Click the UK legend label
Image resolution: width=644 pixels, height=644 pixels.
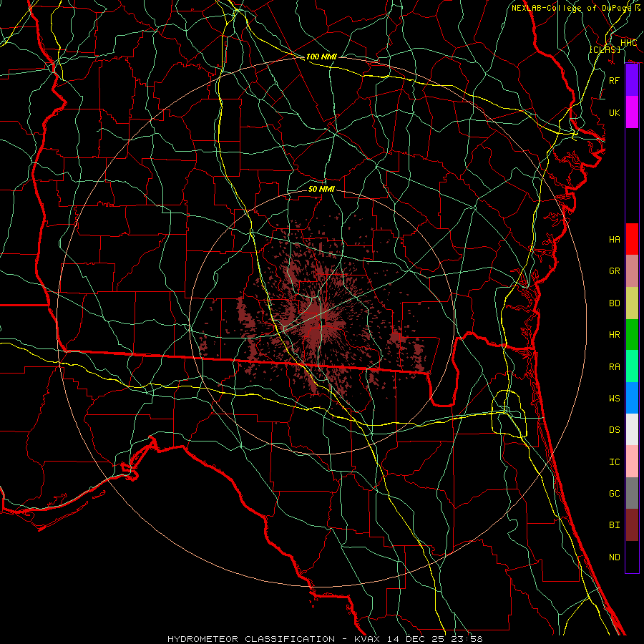tap(614, 113)
